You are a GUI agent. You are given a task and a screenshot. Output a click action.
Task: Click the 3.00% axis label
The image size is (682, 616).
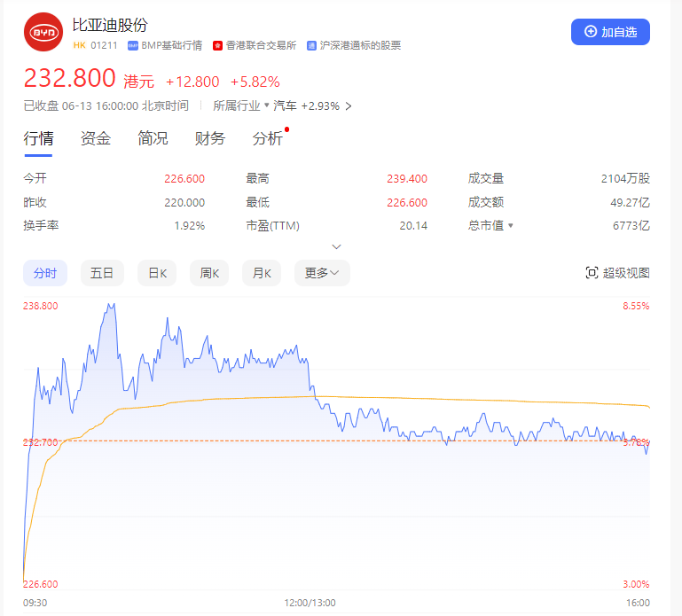click(636, 584)
